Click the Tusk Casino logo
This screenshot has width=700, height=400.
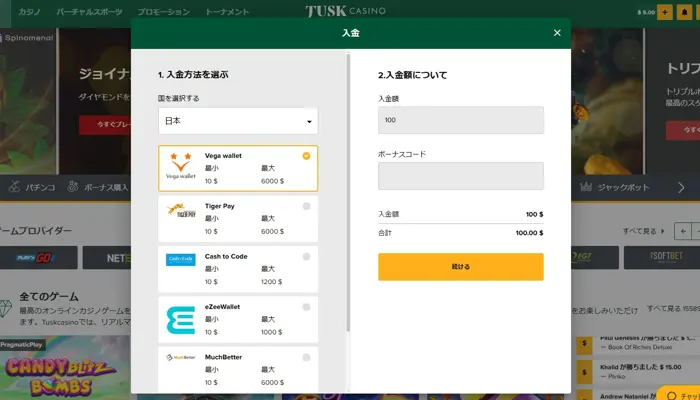(x=346, y=11)
